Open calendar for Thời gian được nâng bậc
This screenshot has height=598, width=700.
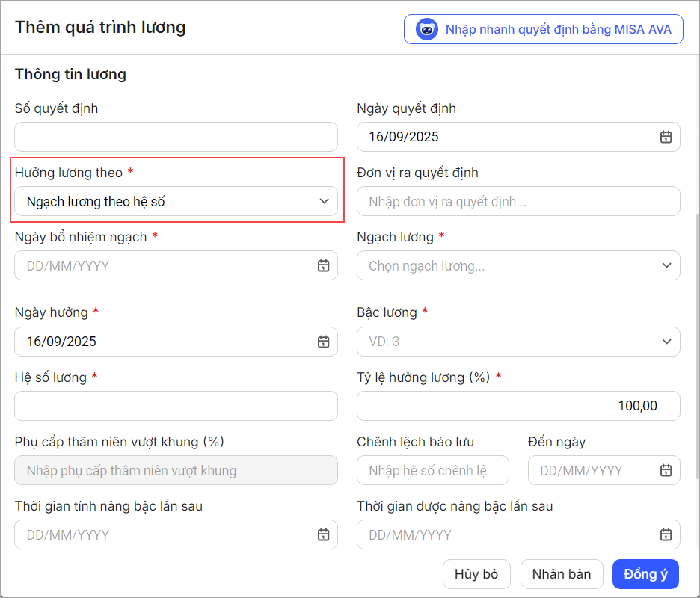[665, 534]
